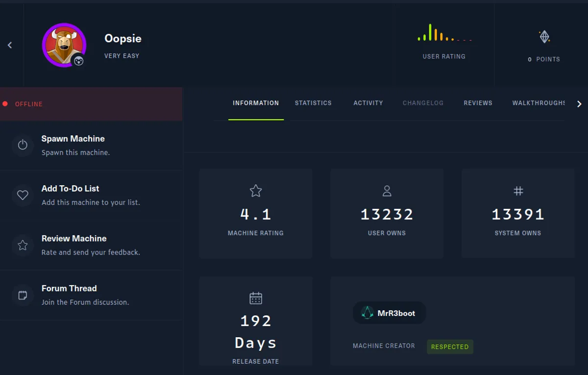Open the Reviews tab

pos(478,103)
